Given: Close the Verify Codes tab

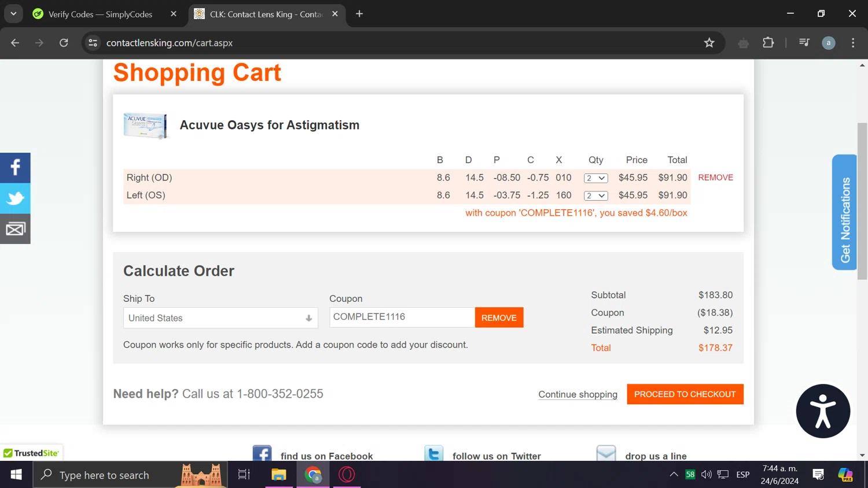Looking at the screenshot, I should [x=174, y=14].
